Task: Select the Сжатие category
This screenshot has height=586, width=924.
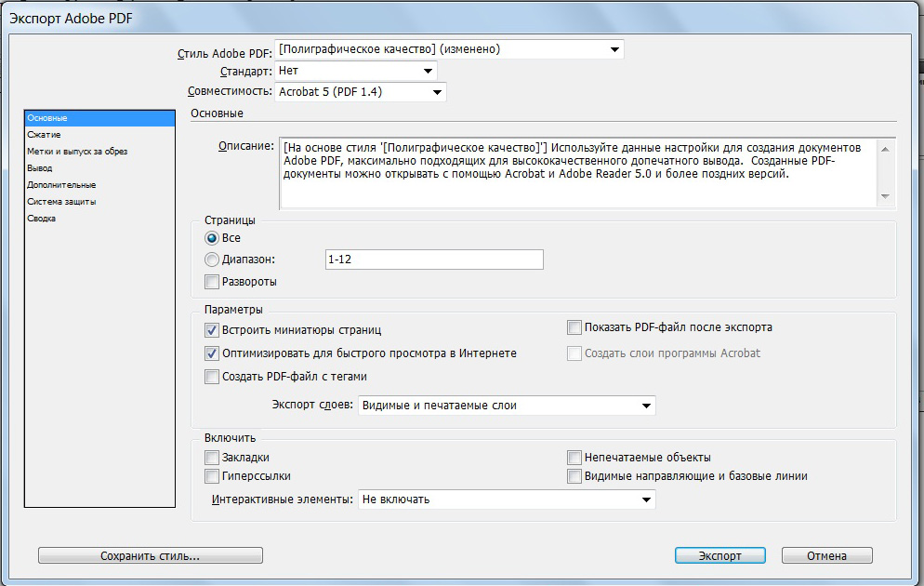Action: coord(99,135)
